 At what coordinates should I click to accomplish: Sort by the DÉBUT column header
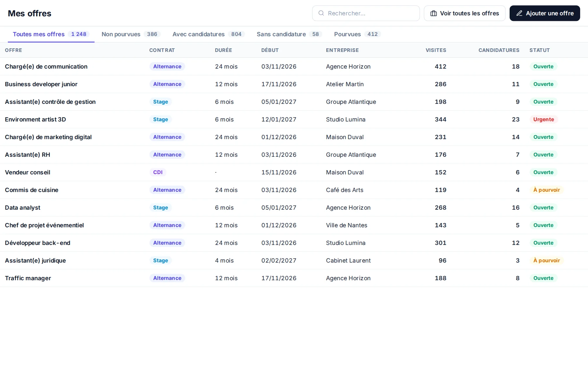[x=270, y=50]
